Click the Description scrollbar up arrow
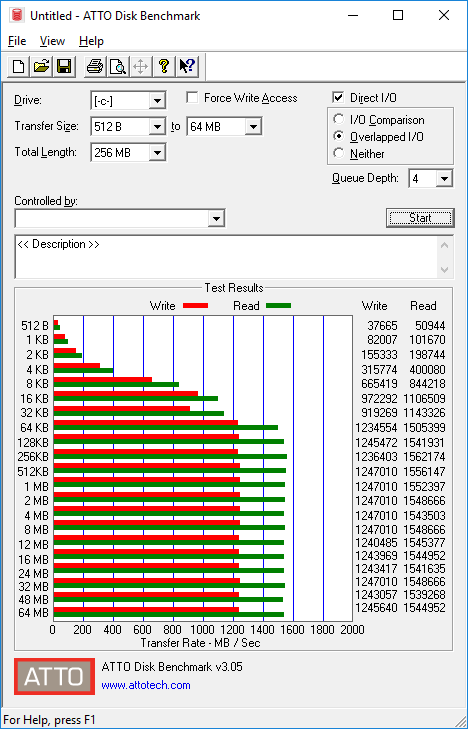The height and width of the screenshot is (729, 468). pyautogui.click(x=445, y=245)
